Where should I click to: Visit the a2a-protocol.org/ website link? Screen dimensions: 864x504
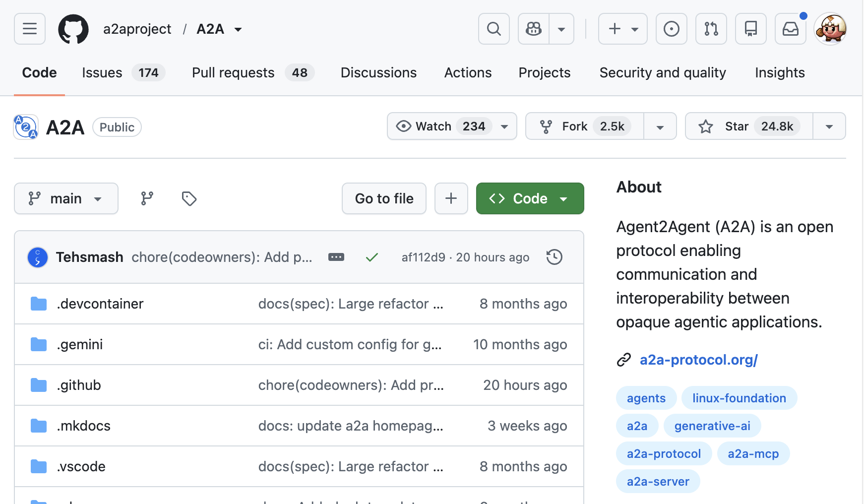(x=698, y=360)
